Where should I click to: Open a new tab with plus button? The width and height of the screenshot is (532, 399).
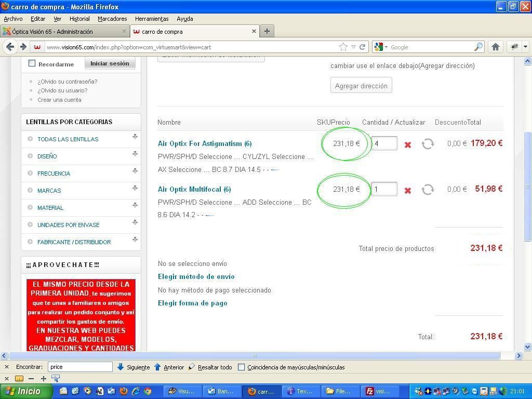click(267, 31)
